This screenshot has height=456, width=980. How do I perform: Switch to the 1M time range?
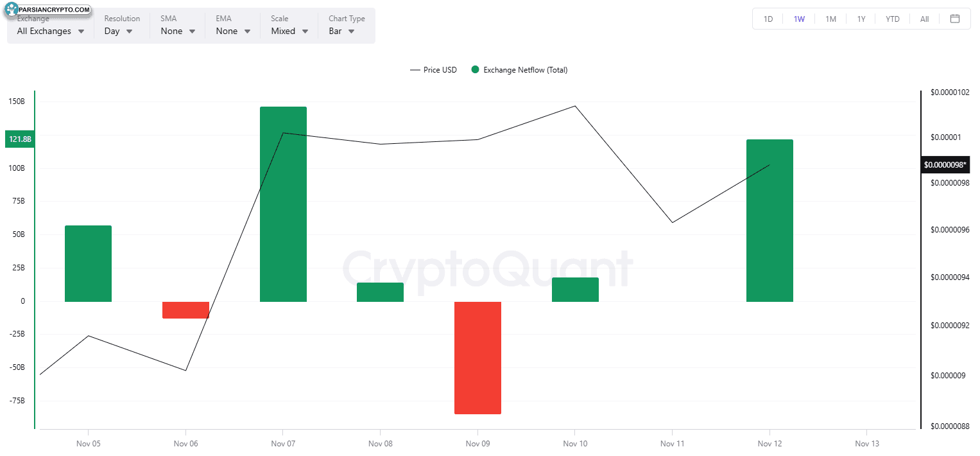click(830, 19)
